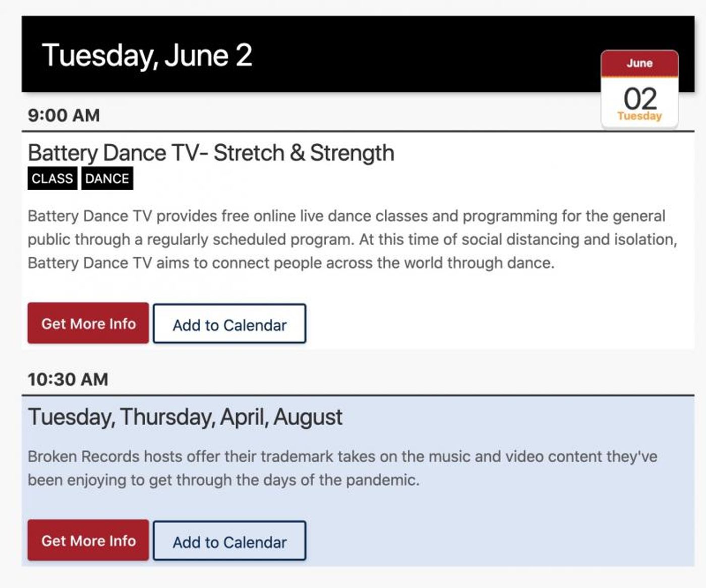Image resolution: width=706 pixels, height=588 pixels.
Task: Click the June 02 calendar date icon
Action: [638, 88]
